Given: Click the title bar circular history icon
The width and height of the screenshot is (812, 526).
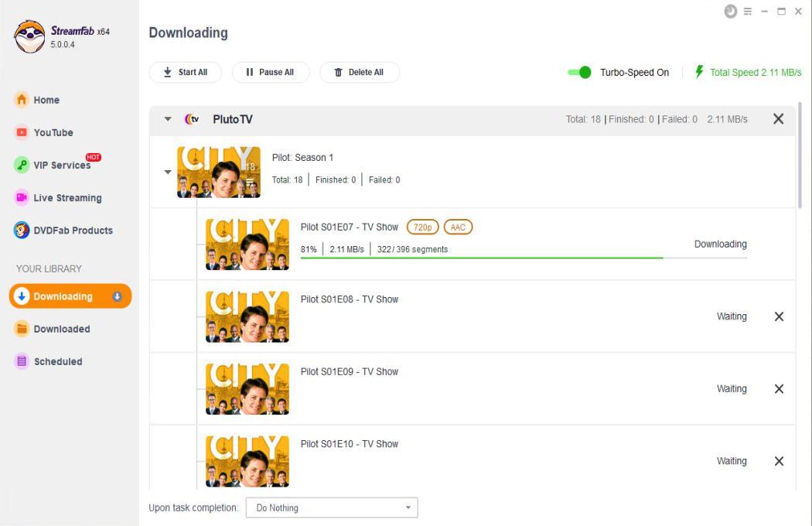Looking at the screenshot, I should (731, 12).
